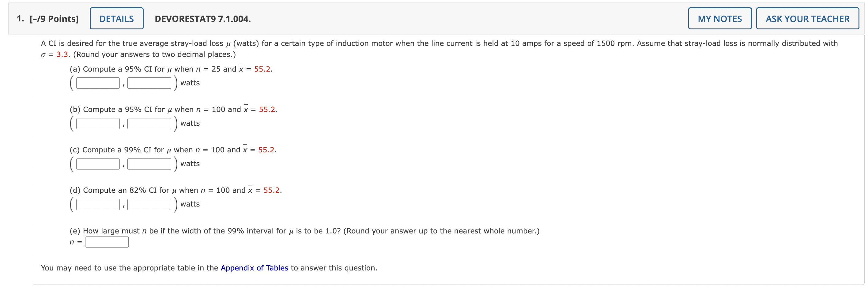Click the n = answer box in part (e)

(107, 242)
